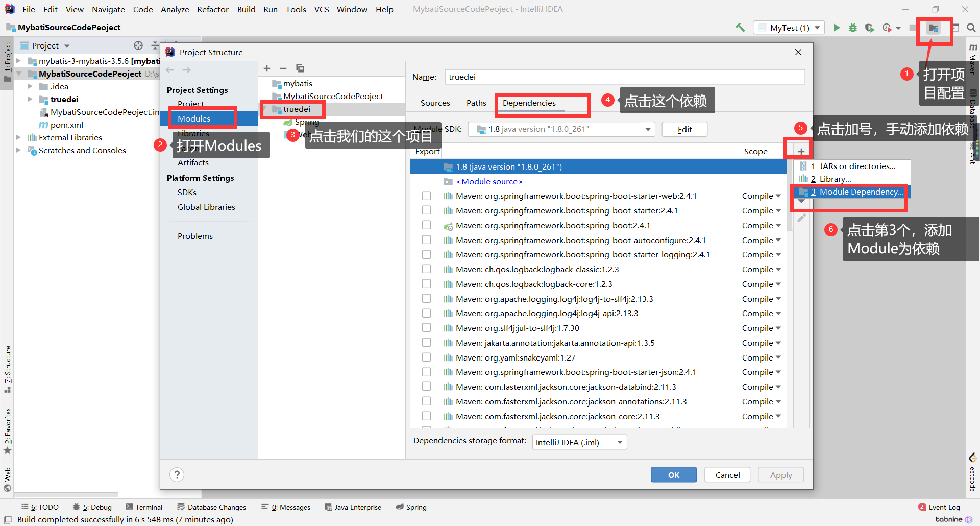
Task: Open the Project Structure toolbar icon
Action: (934, 28)
